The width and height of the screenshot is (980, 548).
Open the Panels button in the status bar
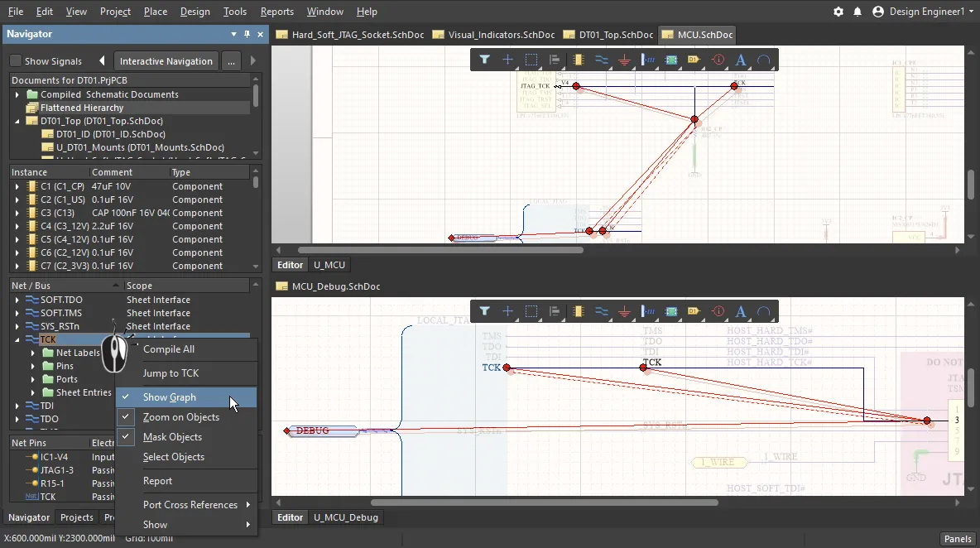pos(958,539)
